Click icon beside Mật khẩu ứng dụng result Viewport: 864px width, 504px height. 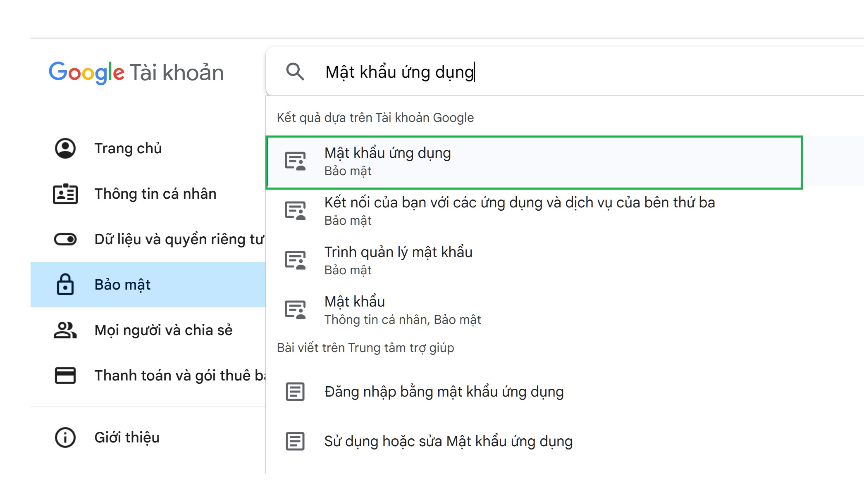[x=295, y=161]
